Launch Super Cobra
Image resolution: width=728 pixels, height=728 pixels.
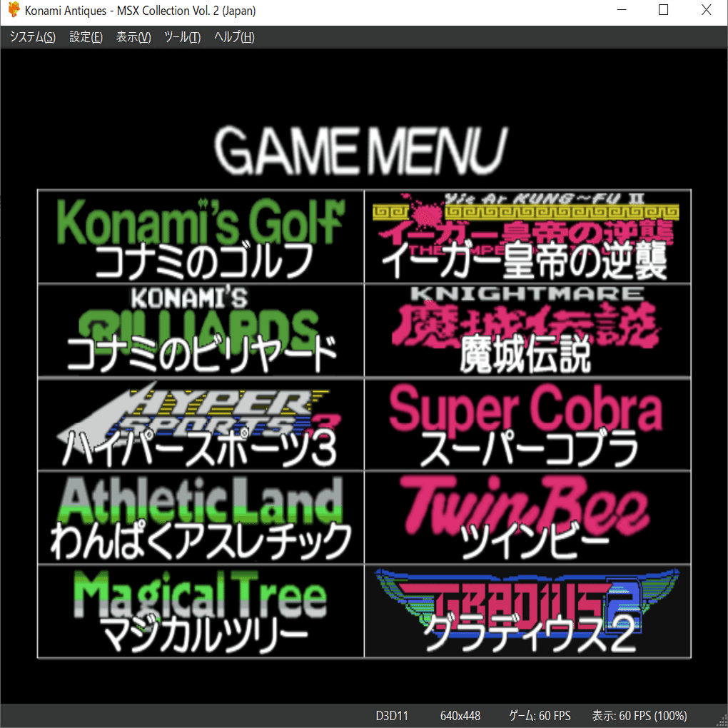(528, 424)
